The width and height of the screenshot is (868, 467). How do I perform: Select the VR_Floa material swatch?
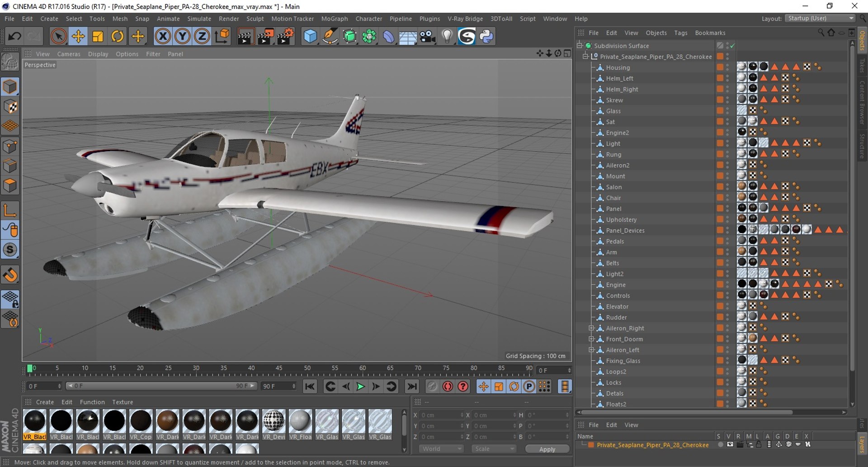point(300,424)
